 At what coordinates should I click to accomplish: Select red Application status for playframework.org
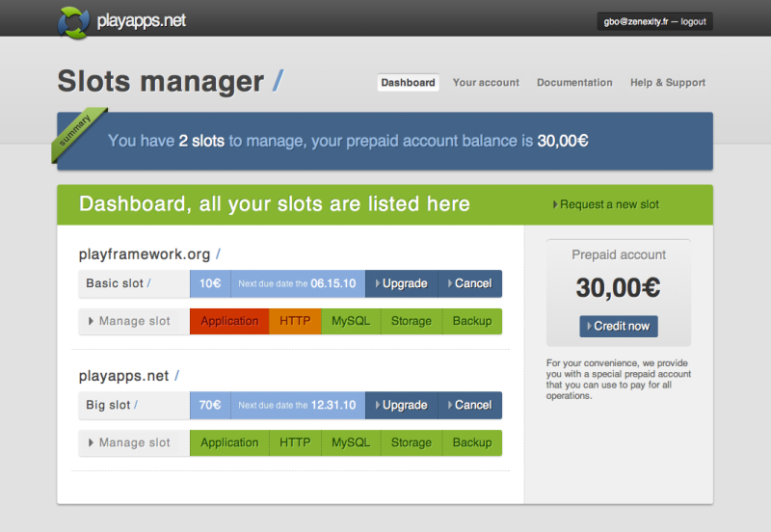[x=229, y=321]
